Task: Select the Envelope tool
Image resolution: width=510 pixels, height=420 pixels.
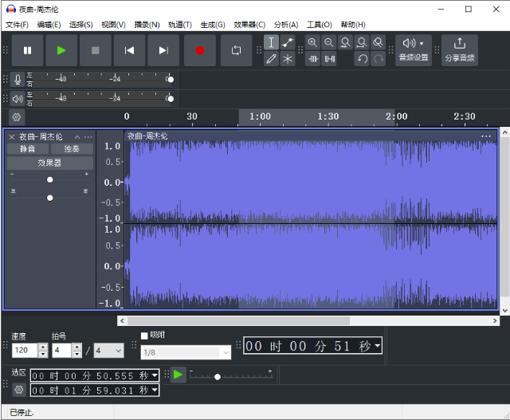Action: point(288,42)
